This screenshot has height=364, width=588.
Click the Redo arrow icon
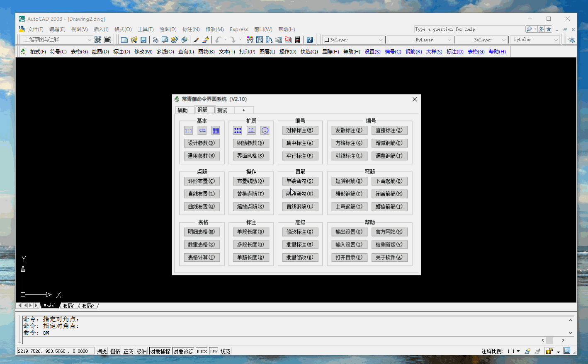pos(233,40)
